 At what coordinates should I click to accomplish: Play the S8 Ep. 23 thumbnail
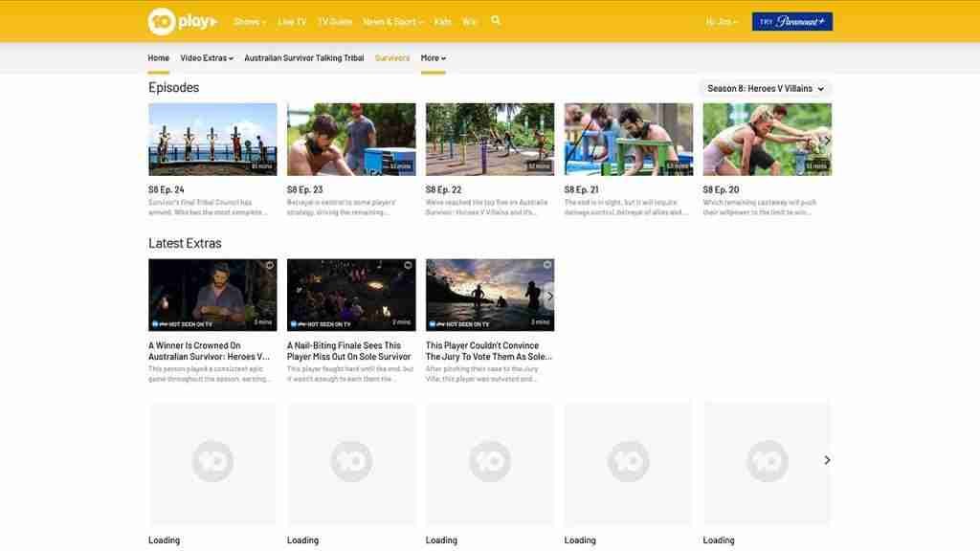click(351, 140)
